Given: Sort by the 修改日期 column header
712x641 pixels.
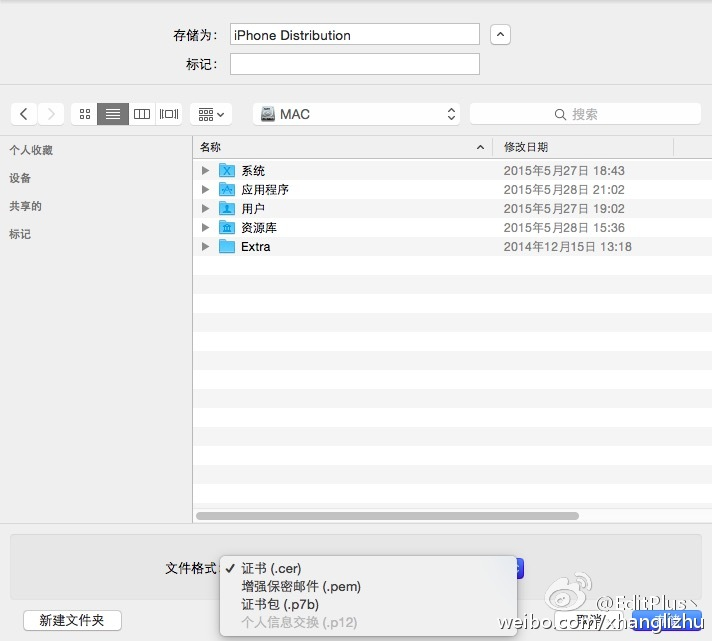Looking at the screenshot, I should point(583,147).
